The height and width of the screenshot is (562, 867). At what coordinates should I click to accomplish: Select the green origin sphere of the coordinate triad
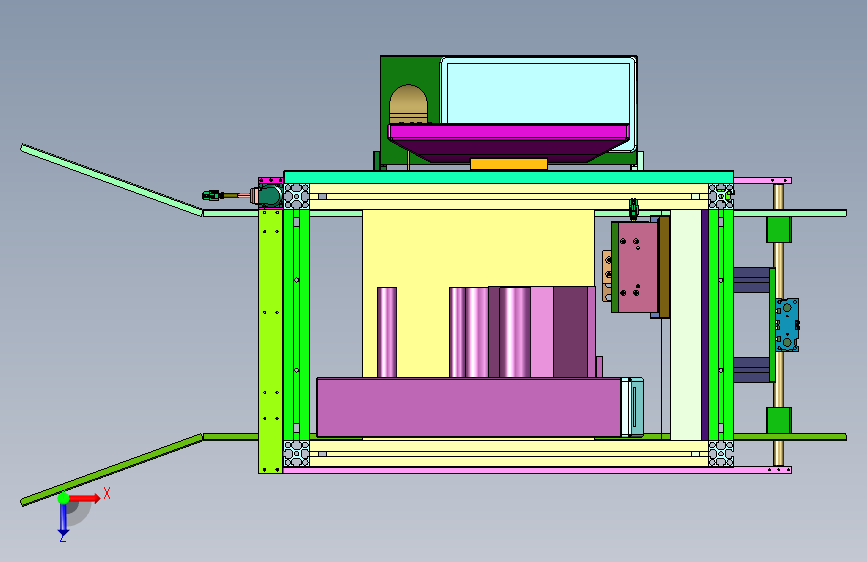[64, 498]
